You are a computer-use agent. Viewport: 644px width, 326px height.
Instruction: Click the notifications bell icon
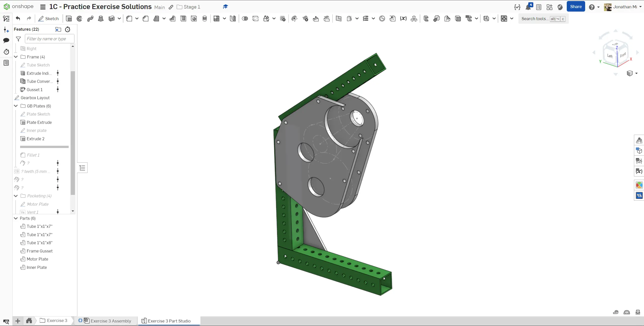pyautogui.click(x=528, y=7)
